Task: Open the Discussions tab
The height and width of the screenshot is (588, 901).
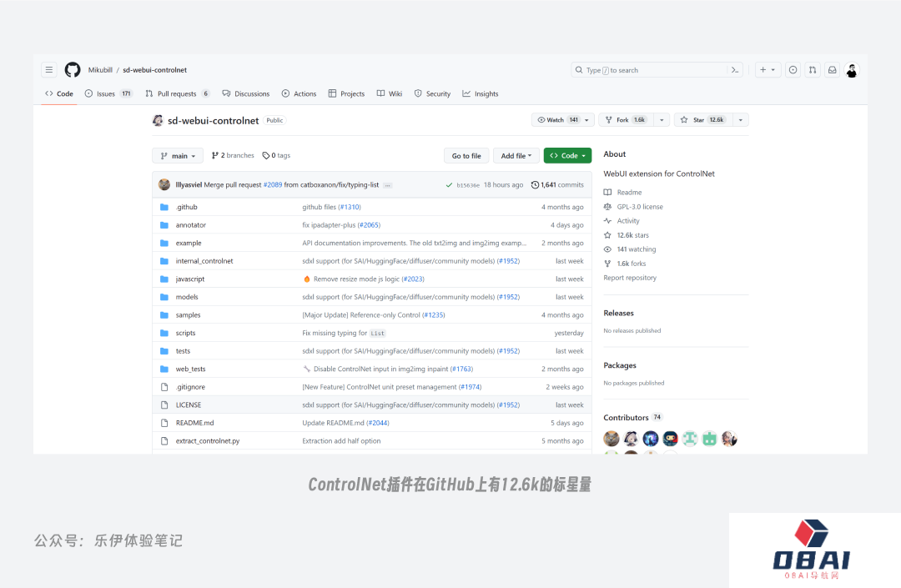Action: [x=246, y=93]
